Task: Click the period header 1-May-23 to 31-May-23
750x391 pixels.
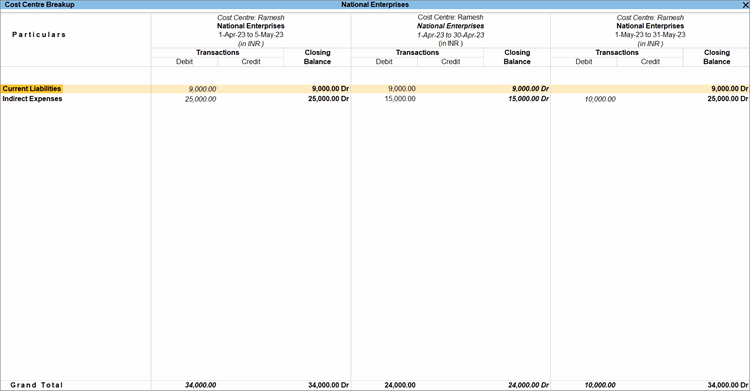Action: (650, 35)
